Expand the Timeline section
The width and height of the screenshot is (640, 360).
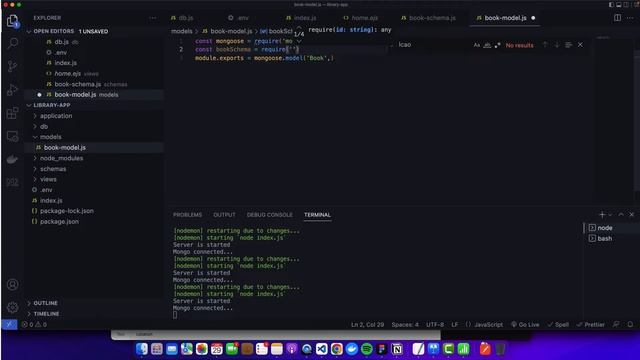(46, 314)
